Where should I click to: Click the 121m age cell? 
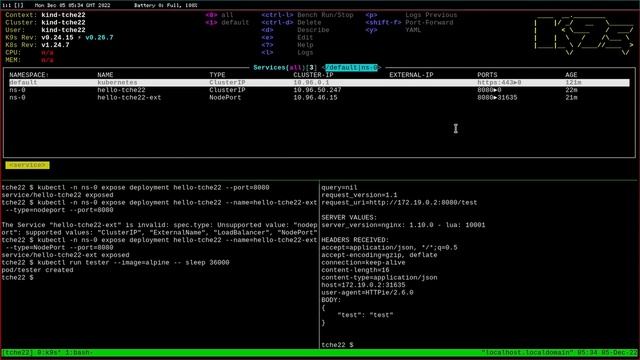tap(573, 82)
